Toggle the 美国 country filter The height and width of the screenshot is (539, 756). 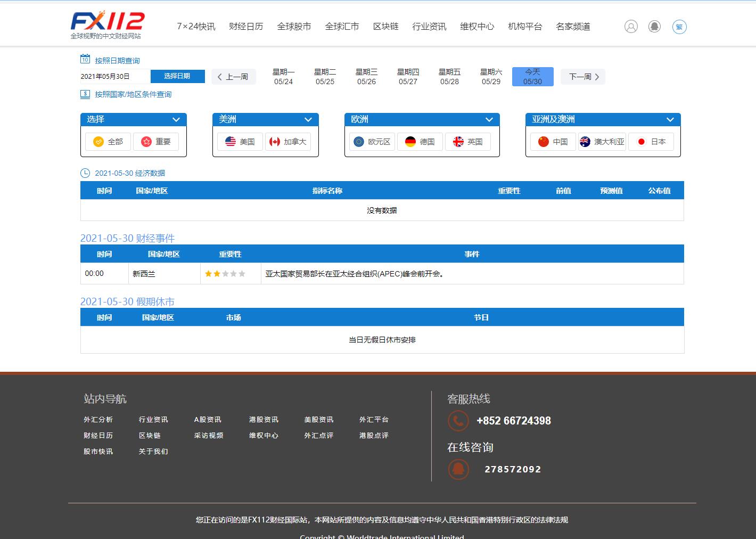240,142
